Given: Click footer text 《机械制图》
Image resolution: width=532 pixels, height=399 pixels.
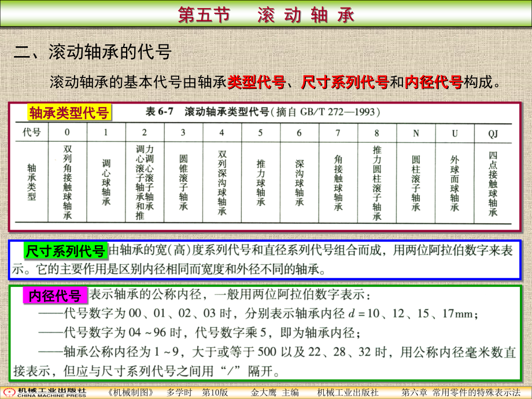Looking at the screenshot, I should (130, 393).
